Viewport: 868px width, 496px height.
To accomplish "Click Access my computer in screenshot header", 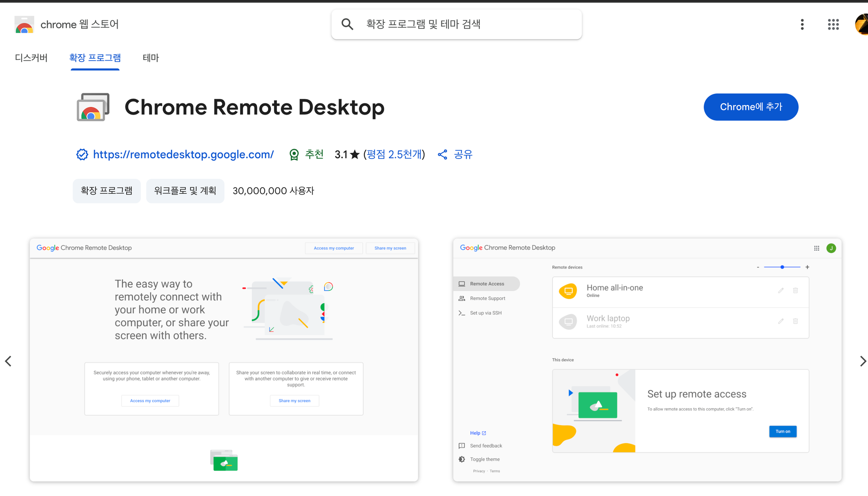I will tap(334, 248).
